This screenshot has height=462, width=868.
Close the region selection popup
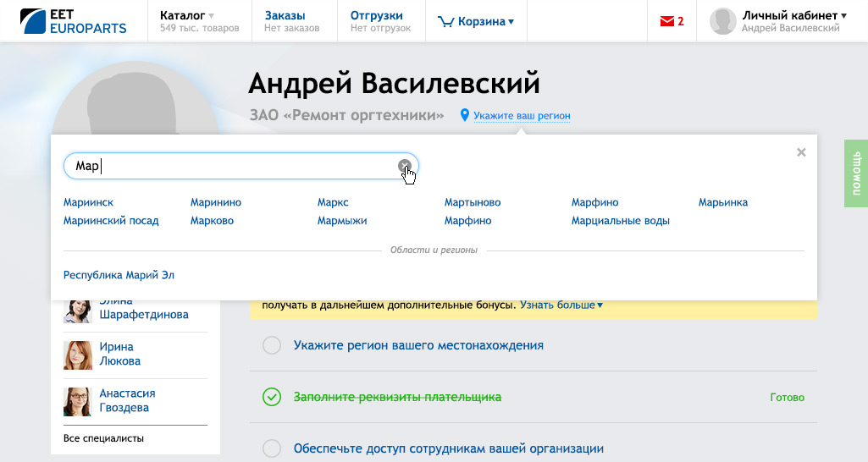pyautogui.click(x=801, y=152)
